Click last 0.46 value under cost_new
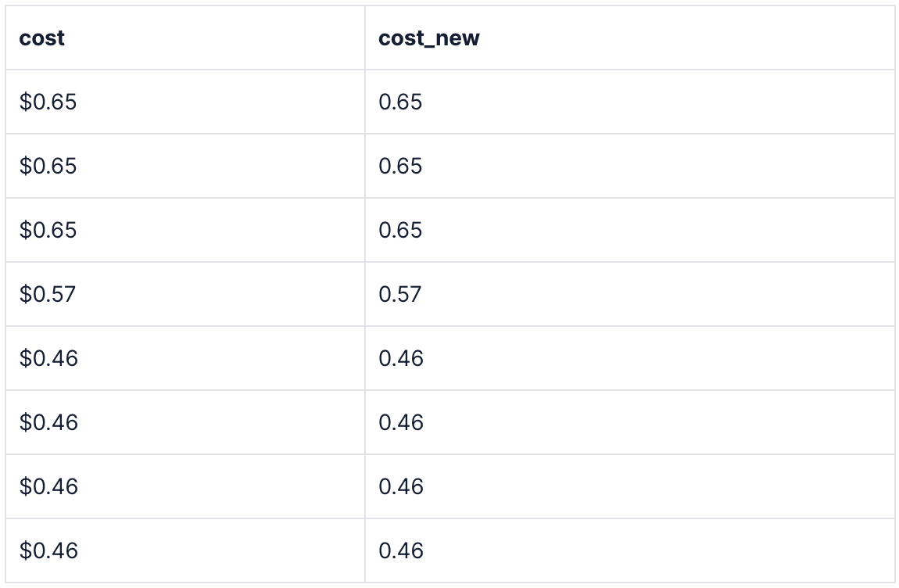This screenshot has width=899, height=588. [400, 551]
